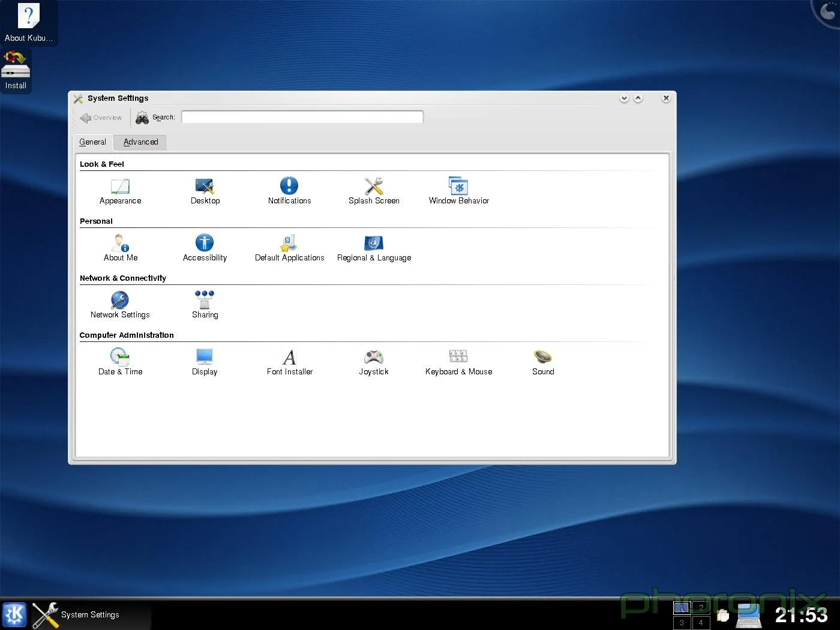Open the KDE K menu launcher

point(14,615)
